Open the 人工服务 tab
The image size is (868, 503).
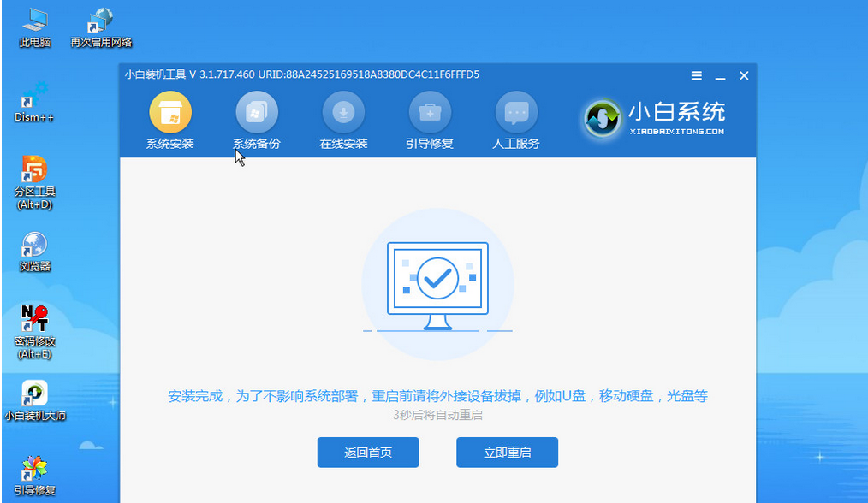[516, 121]
